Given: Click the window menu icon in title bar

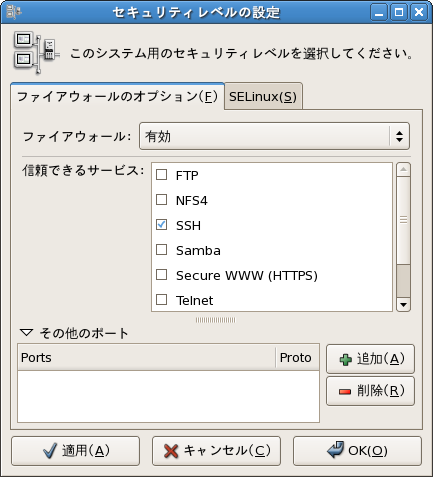Looking at the screenshot, I should pyautogui.click(x=14, y=12).
